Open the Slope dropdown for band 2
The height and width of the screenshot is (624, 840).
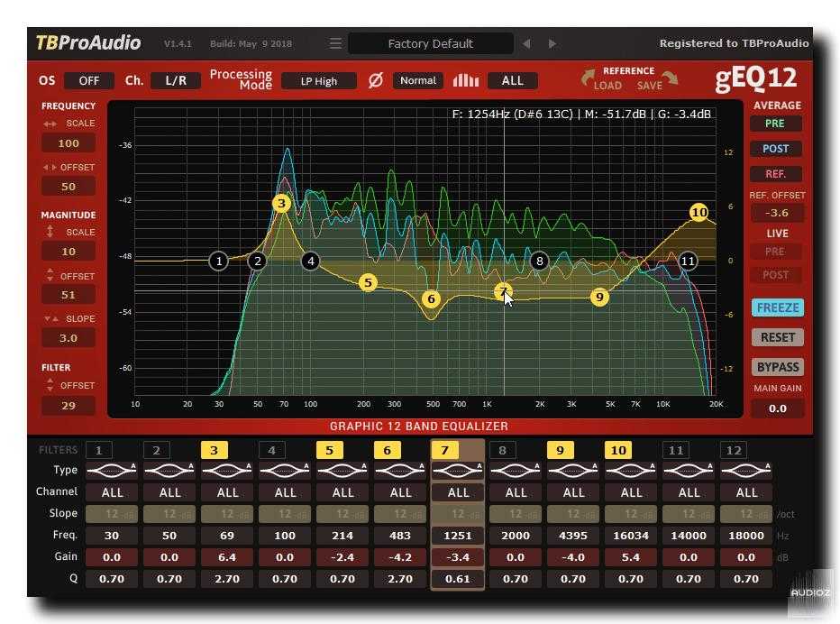(x=169, y=514)
